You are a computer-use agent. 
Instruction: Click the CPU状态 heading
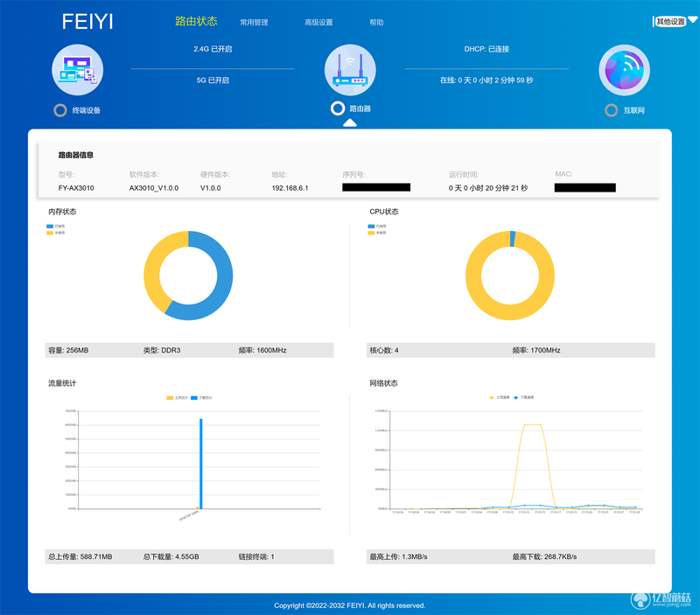[384, 212]
